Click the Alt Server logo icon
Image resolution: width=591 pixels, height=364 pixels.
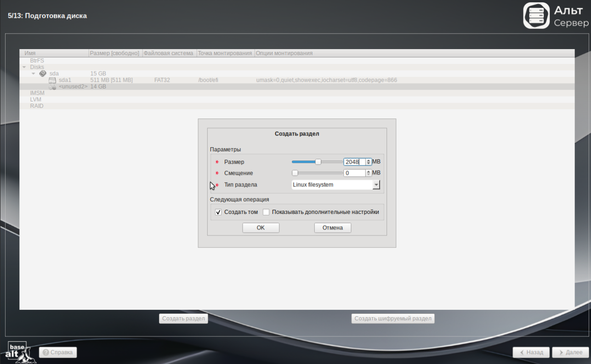(x=536, y=15)
